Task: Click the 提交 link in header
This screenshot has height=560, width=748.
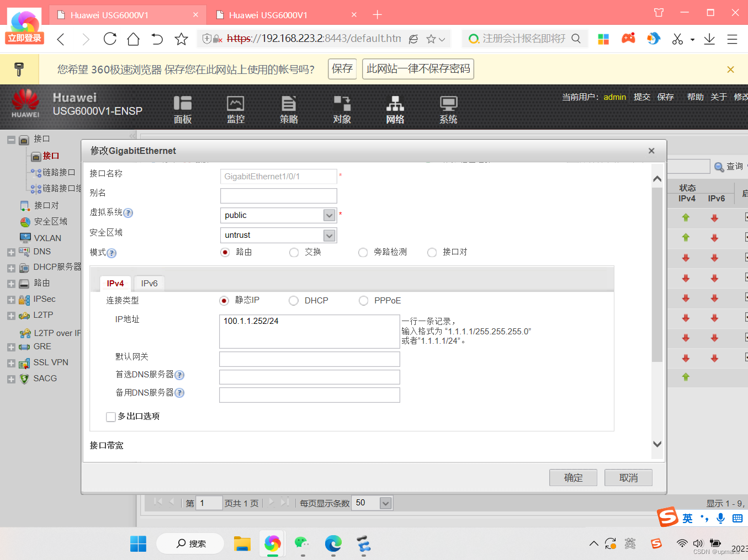Action: coord(642,97)
